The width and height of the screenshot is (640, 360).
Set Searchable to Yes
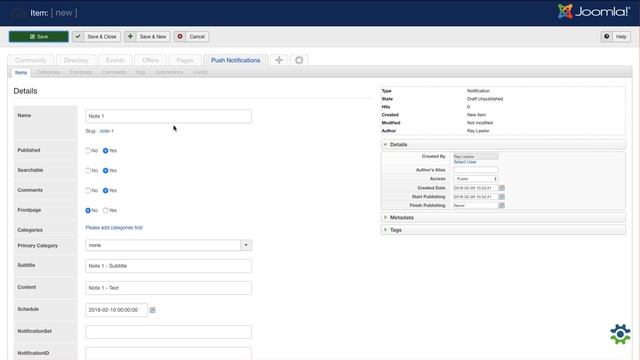click(105, 171)
